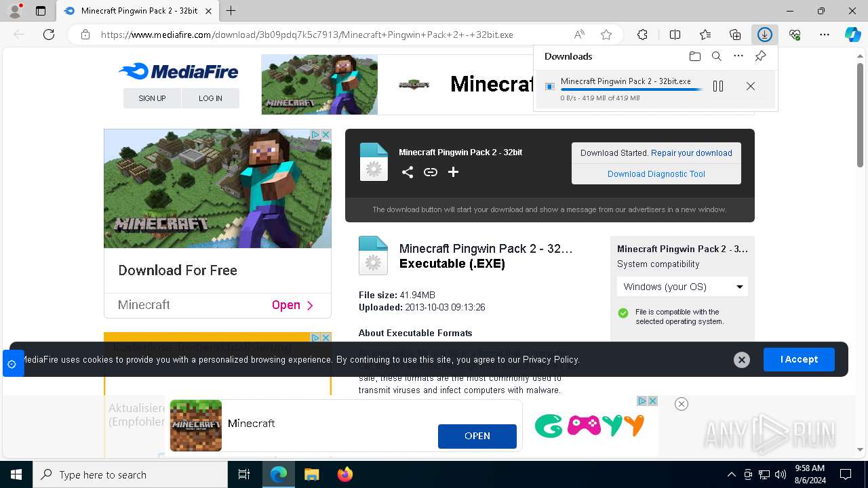
Task: Open more options in Downloads panel
Action: tap(738, 56)
